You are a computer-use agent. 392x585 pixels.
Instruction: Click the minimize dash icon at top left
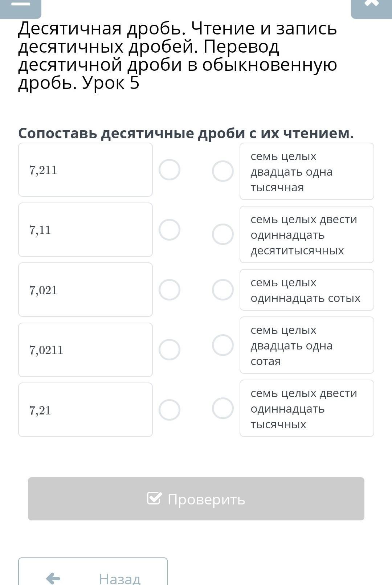20,4
